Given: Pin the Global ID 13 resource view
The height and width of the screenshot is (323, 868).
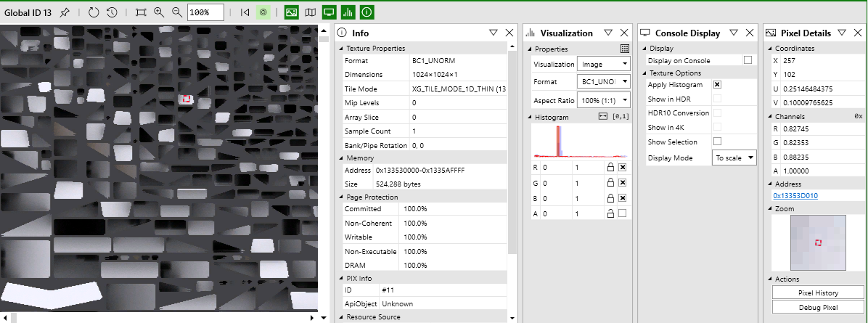Looking at the screenshot, I should coord(65,12).
